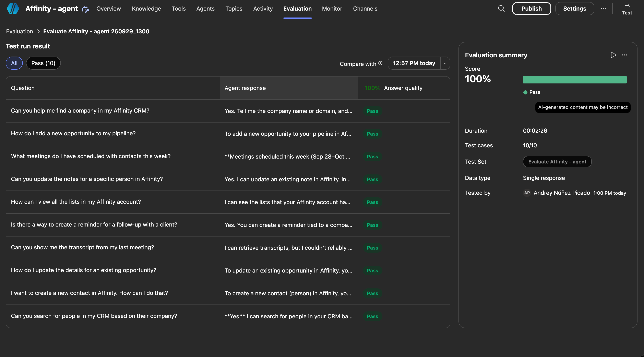Open the 'create a reminder for a follow-up' row
Image resolution: width=644 pixels, height=357 pixels.
coord(228,225)
